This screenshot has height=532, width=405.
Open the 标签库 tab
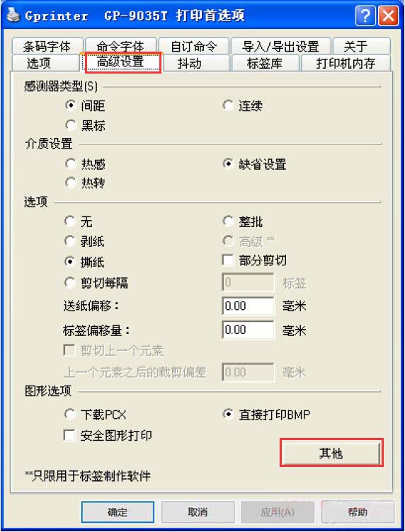click(265, 64)
